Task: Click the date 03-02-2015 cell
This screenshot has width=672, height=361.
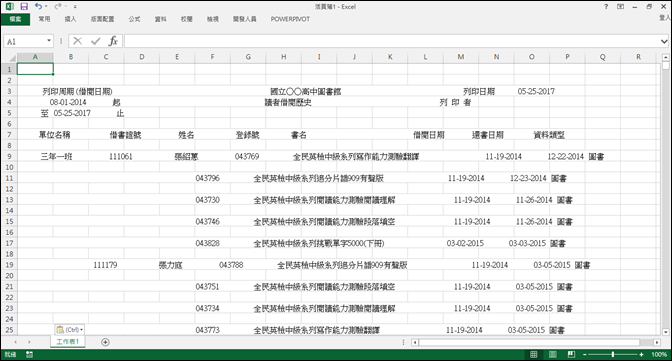Action: [x=465, y=243]
